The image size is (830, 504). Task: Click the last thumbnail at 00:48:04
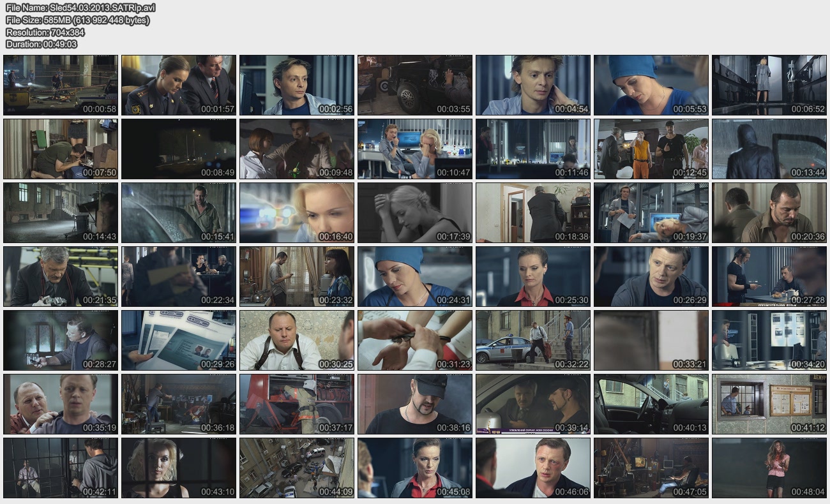point(769,468)
